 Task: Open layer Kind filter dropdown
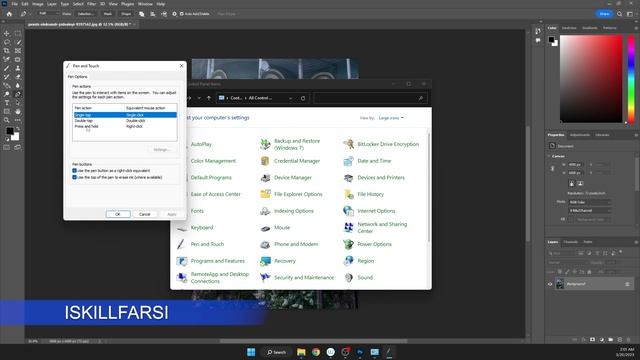click(x=561, y=253)
